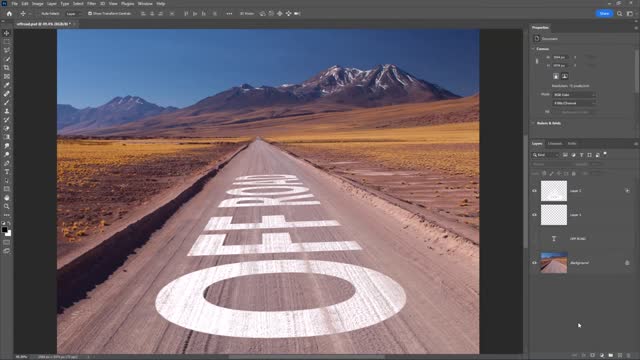Image resolution: width=640 pixels, height=360 pixels.
Task: Select the Rectangular Marquee tool
Action: [x=7, y=42]
